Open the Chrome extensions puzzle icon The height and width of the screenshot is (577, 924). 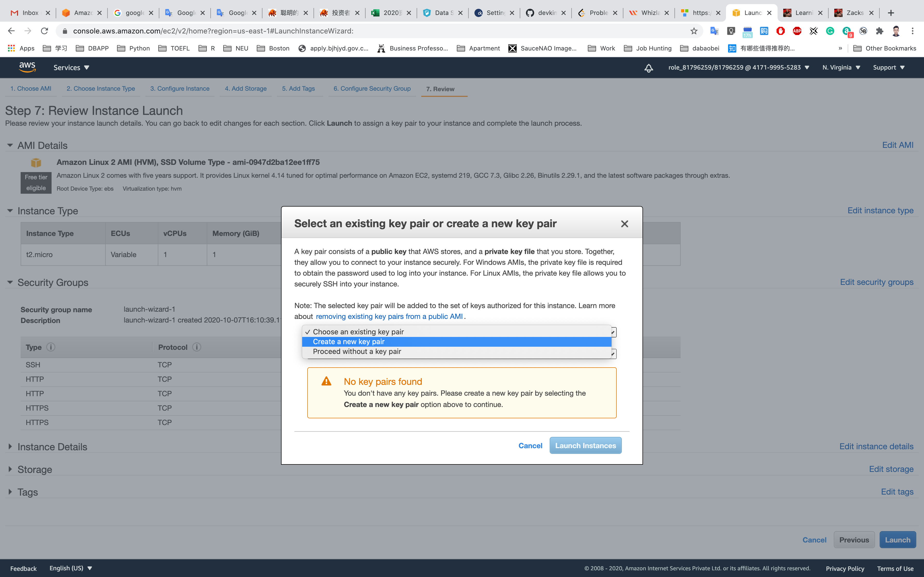[x=880, y=31]
